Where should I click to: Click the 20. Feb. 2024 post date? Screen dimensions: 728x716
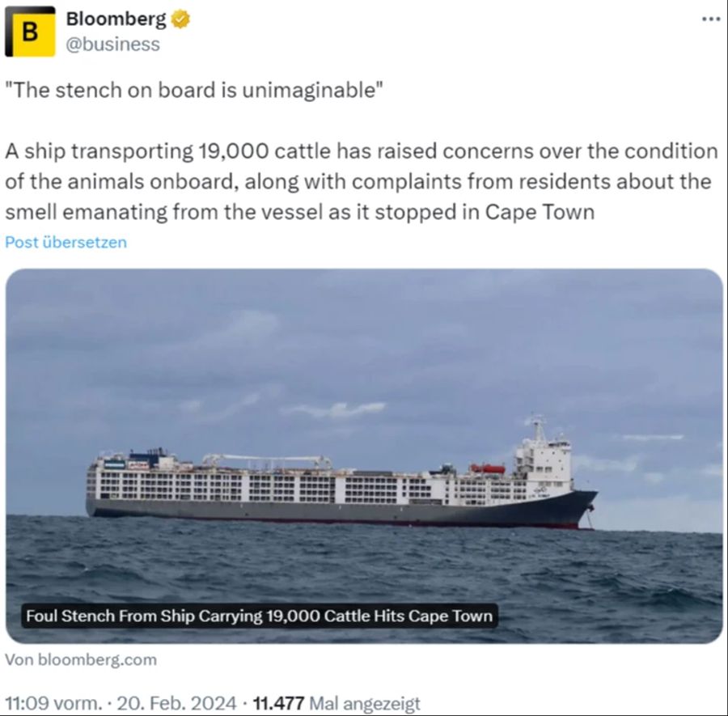(x=176, y=703)
